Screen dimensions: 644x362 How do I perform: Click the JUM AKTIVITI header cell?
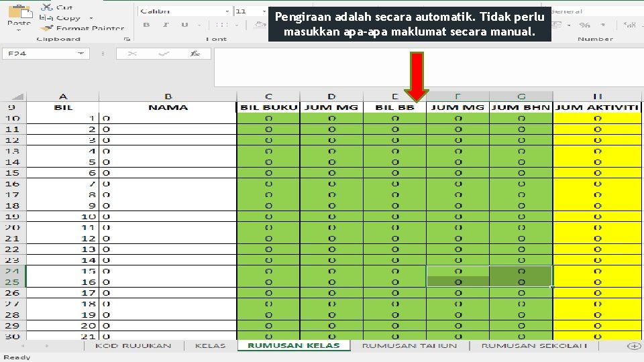click(x=597, y=107)
